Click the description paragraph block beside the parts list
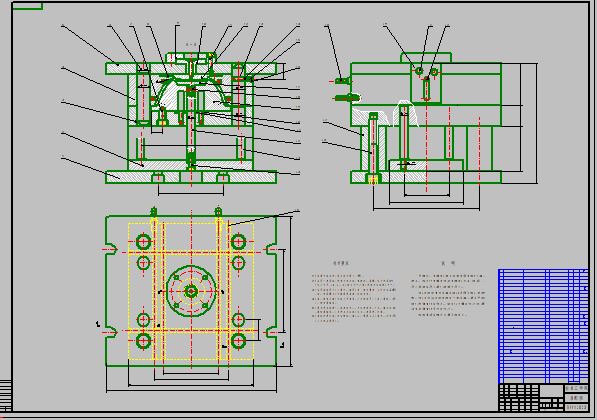Screen dimensions: 597x420 tap(448, 295)
